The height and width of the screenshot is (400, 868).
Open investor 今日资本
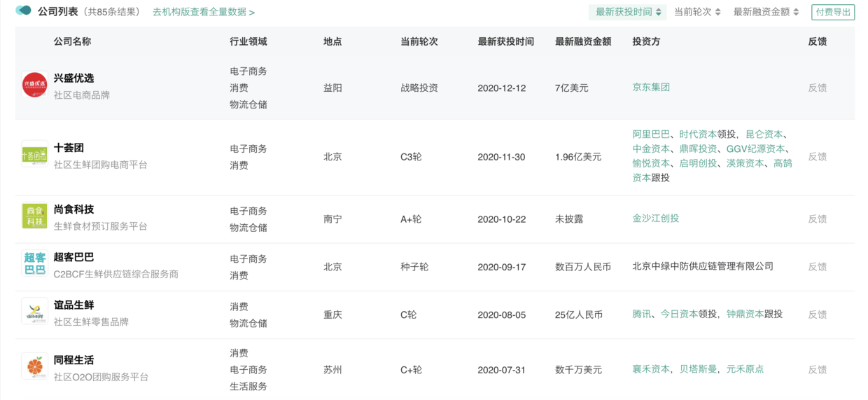tap(679, 315)
